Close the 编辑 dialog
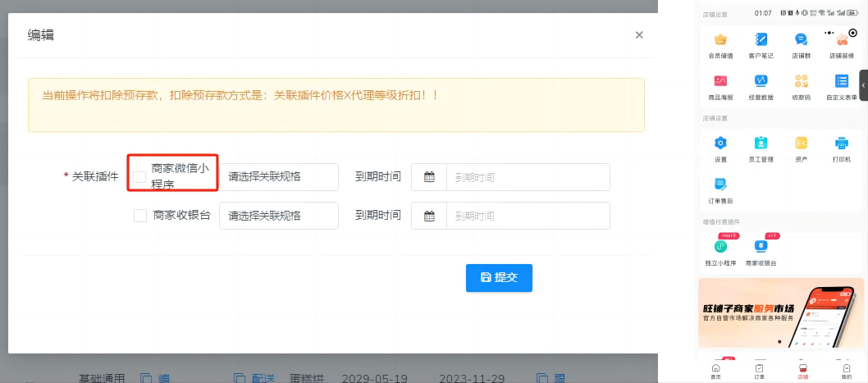This screenshot has width=868, height=383. 639,35
